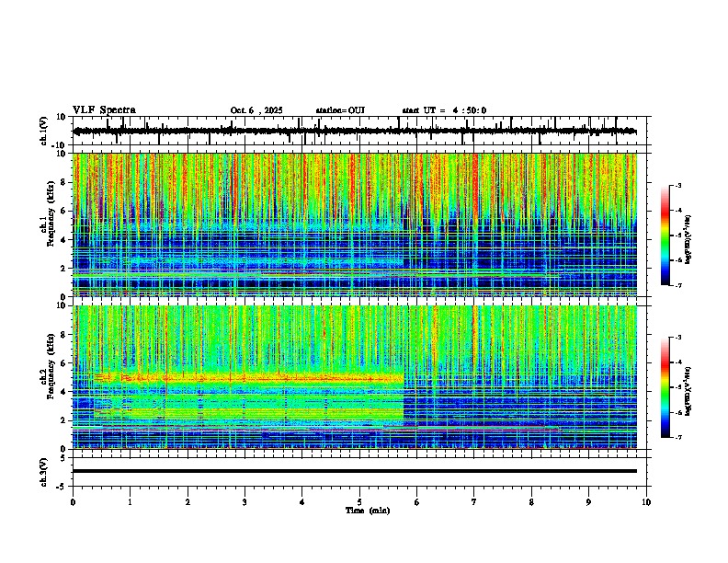The width and height of the screenshot is (728, 563).
Task: Click the '-7' label on ch.1 color scale
Action: (677, 285)
